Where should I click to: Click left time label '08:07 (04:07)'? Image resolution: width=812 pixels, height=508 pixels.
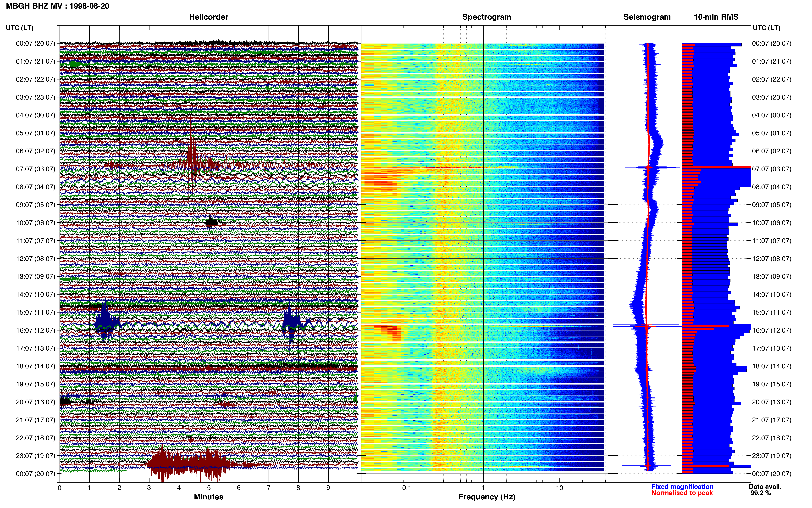(x=36, y=187)
